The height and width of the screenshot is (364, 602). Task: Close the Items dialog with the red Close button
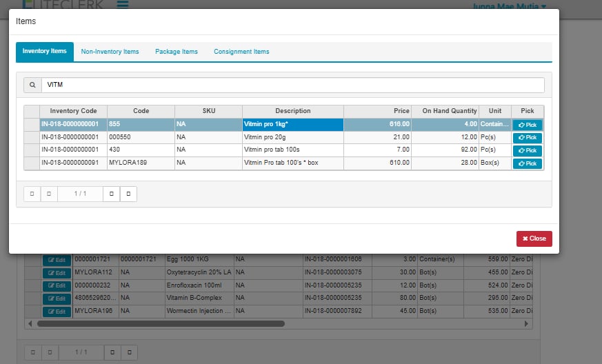(x=534, y=239)
